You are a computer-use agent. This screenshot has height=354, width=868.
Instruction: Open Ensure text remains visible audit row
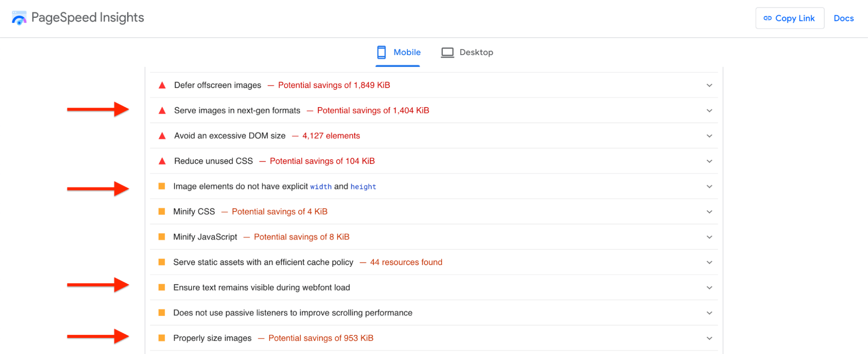[x=261, y=288]
